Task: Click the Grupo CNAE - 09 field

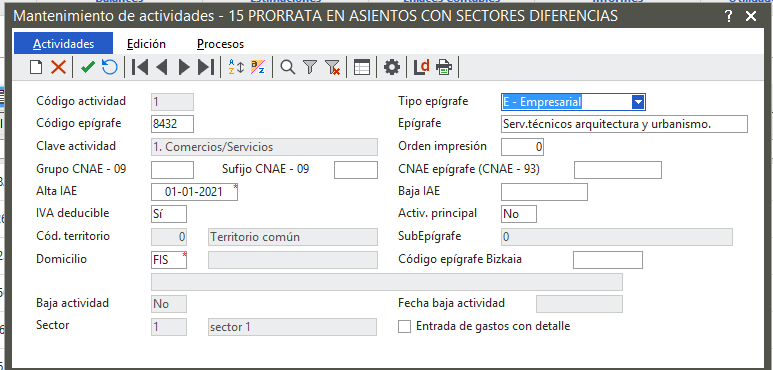Action: pyautogui.click(x=173, y=169)
